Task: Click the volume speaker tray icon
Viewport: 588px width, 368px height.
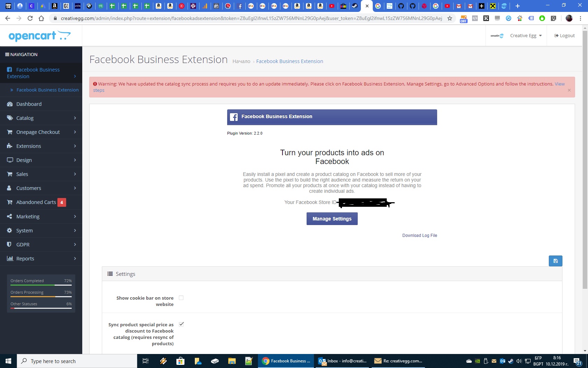Action: (x=519, y=361)
